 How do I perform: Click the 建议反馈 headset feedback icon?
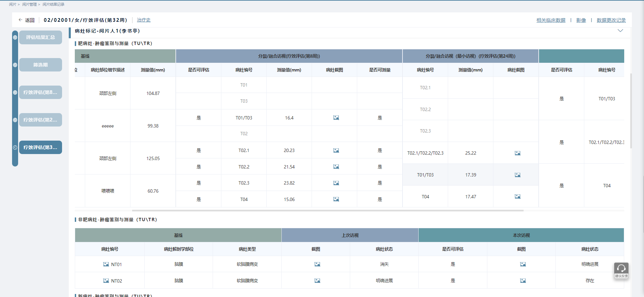(x=621, y=270)
